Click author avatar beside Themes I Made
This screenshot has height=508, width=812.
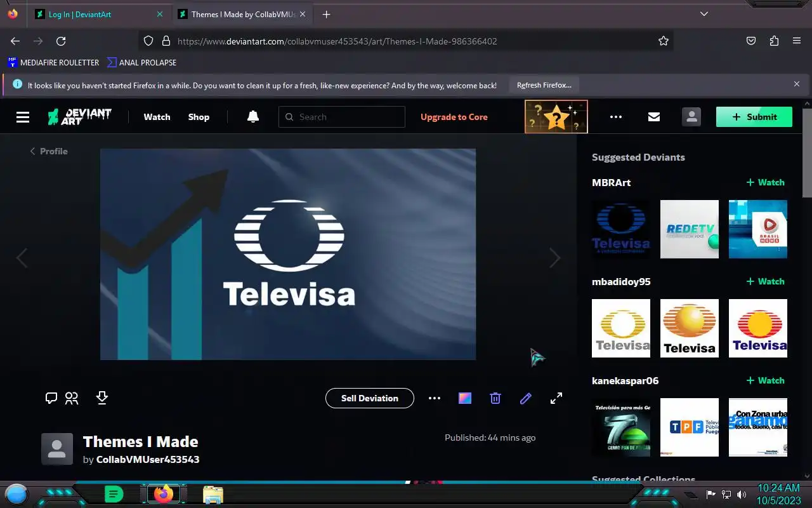tap(57, 450)
